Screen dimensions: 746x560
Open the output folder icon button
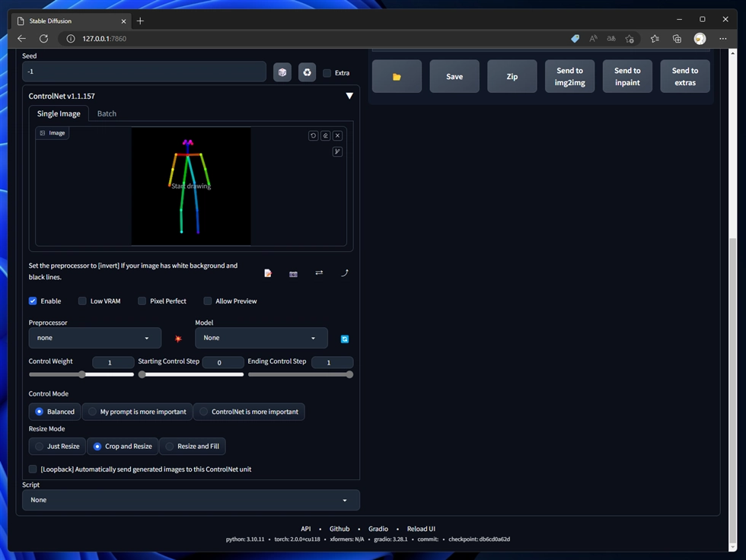click(x=397, y=76)
